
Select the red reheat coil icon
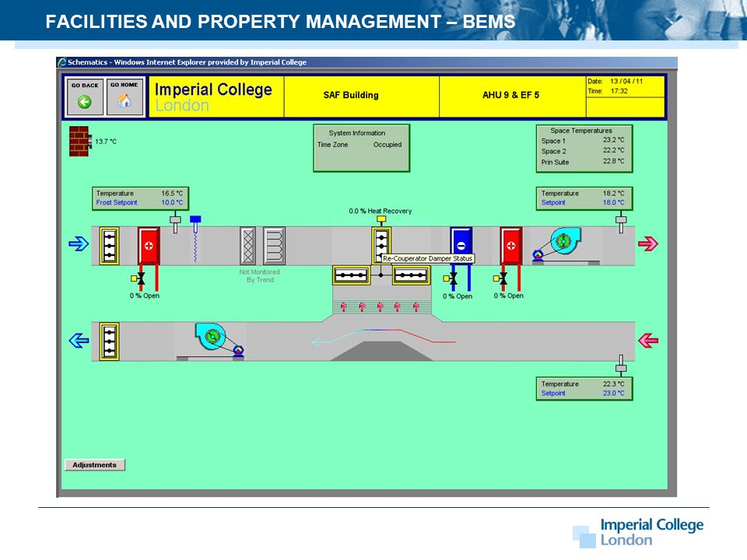510,246
